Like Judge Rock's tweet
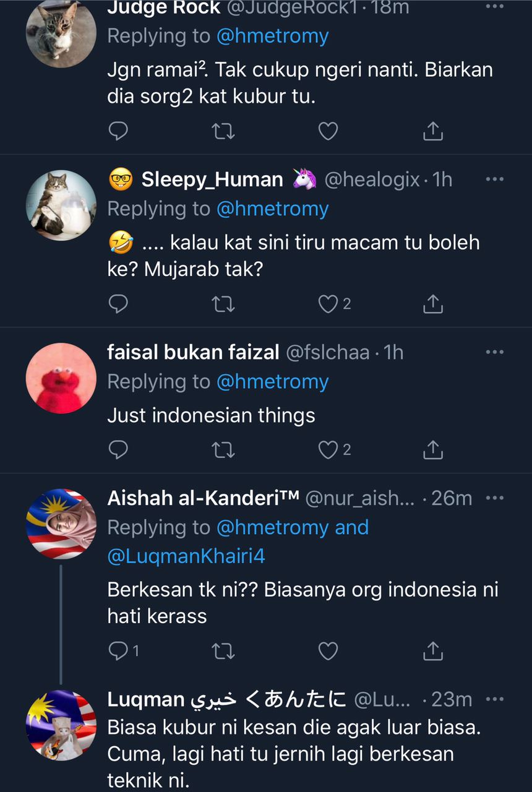 [328, 131]
